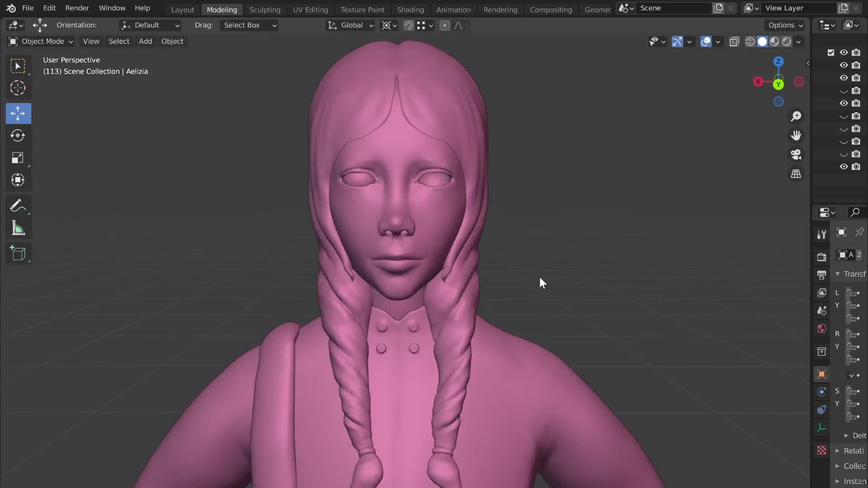Open the Transform Orientation dropdown set to Global

point(350,25)
